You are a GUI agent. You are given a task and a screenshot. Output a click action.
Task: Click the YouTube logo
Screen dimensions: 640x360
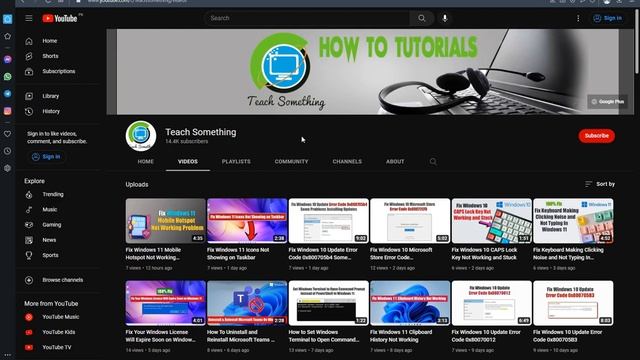(x=60, y=18)
